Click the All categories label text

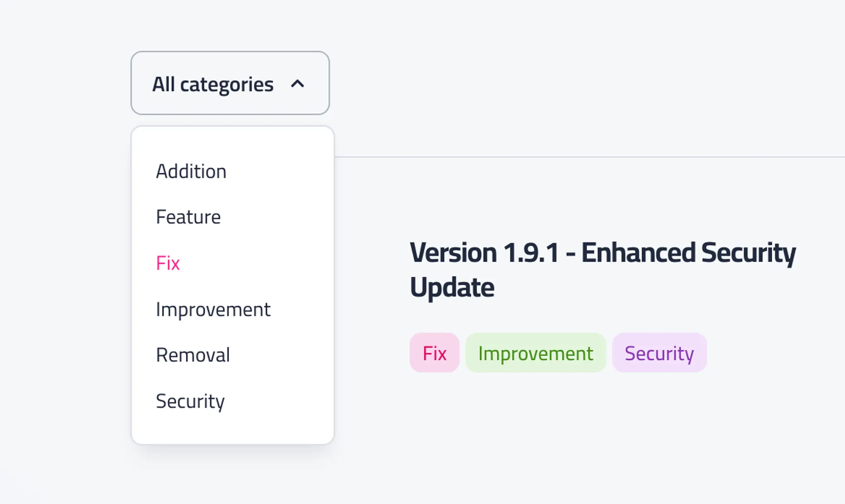212,84
